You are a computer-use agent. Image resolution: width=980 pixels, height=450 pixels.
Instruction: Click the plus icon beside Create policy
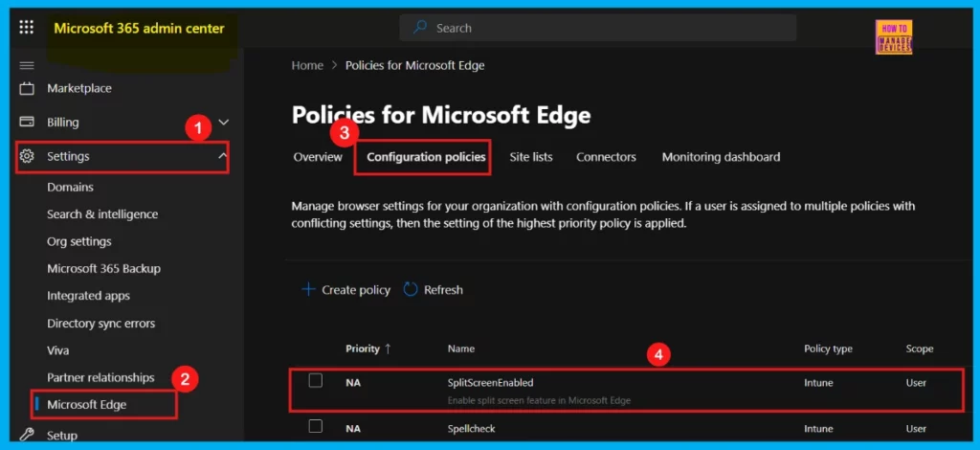pyautogui.click(x=308, y=289)
